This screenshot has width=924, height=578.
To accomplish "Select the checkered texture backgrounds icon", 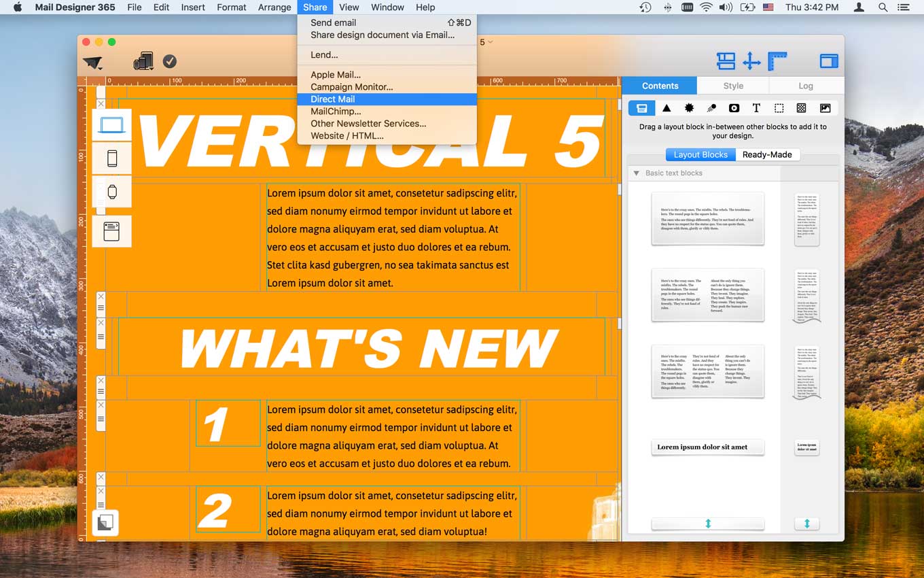I will [802, 108].
